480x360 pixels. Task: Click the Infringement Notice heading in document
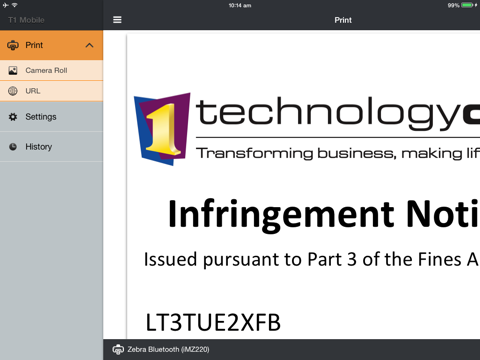(324, 214)
